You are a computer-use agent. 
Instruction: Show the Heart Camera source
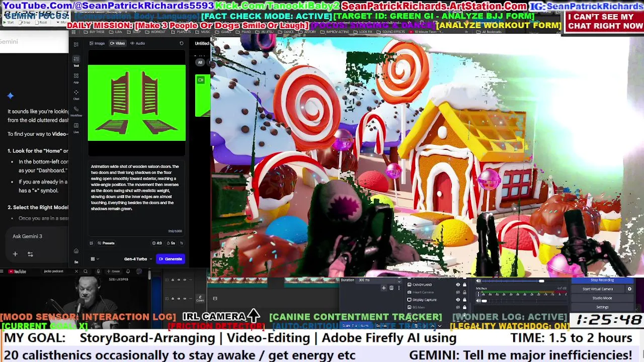458,292
